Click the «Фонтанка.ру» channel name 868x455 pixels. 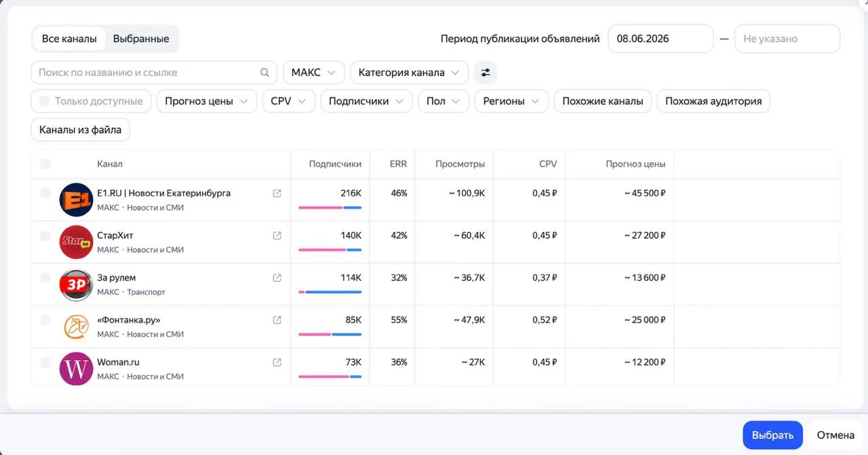pyautogui.click(x=129, y=320)
